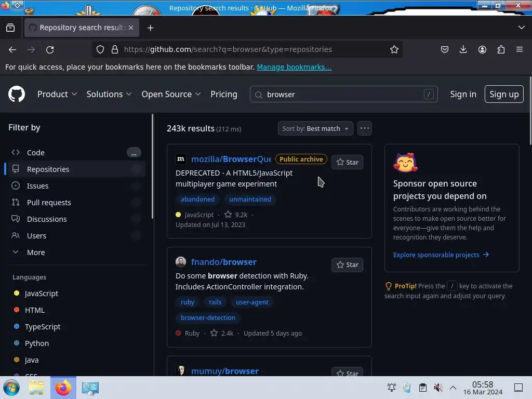Click the fnando user avatar

tap(181, 262)
